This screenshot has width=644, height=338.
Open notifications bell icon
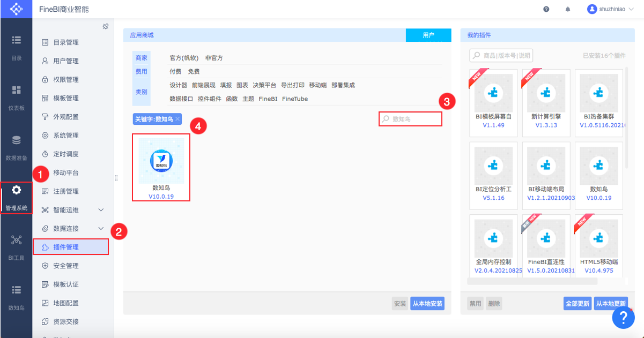tap(567, 9)
